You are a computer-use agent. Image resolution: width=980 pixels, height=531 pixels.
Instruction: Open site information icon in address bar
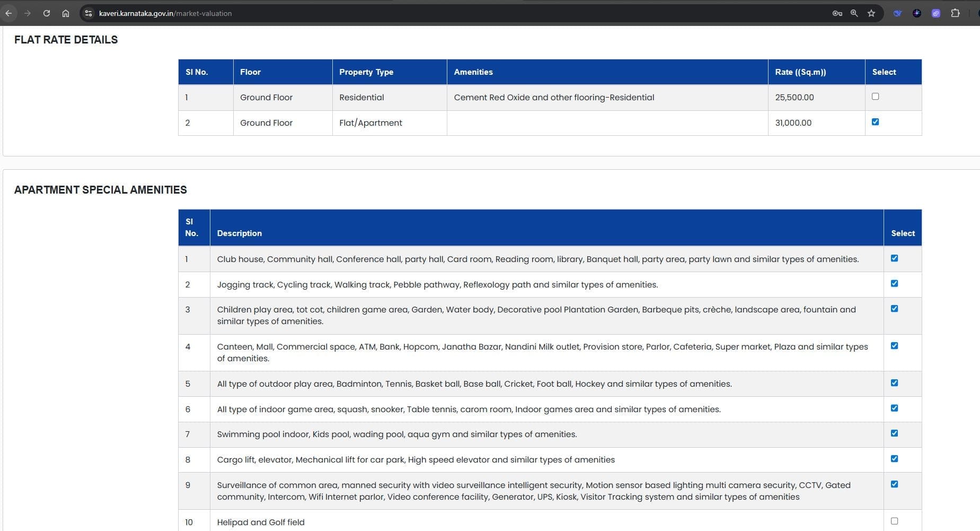(89, 13)
